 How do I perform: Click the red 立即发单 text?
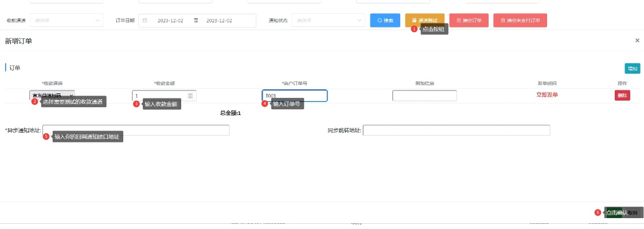(547, 95)
